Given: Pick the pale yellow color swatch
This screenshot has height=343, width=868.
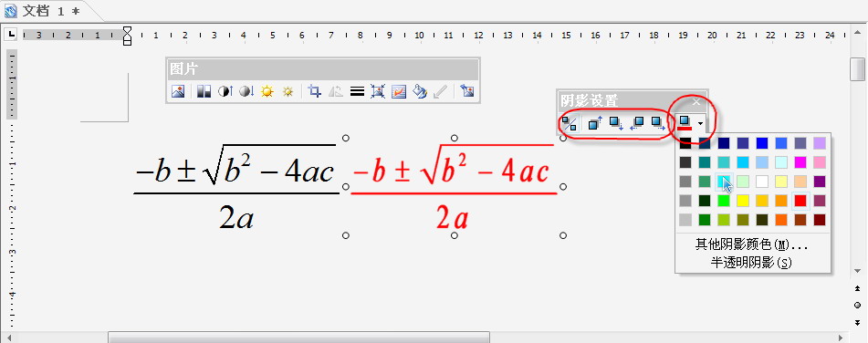Looking at the screenshot, I should pos(781,182).
